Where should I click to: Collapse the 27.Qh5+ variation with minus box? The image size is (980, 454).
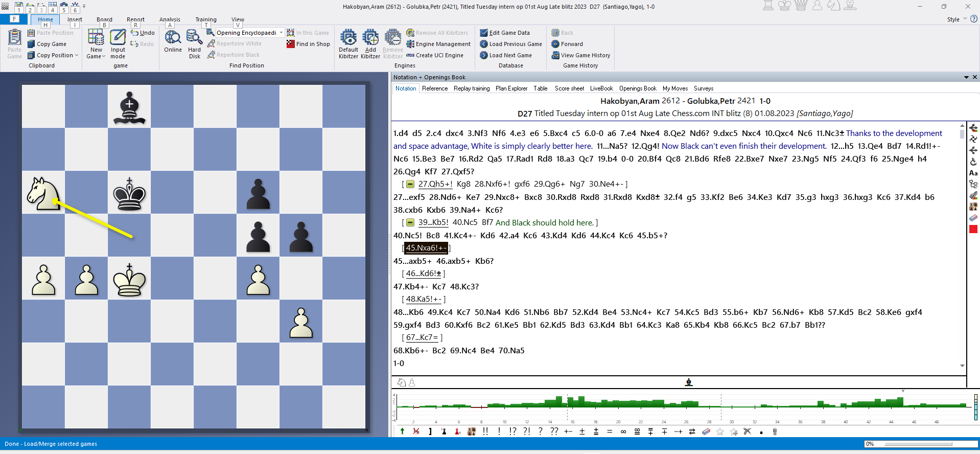pos(410,185)
